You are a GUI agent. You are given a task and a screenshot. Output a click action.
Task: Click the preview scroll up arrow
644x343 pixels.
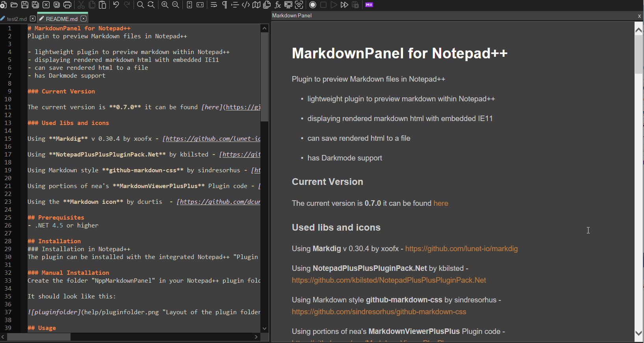(x=639, y=30)
